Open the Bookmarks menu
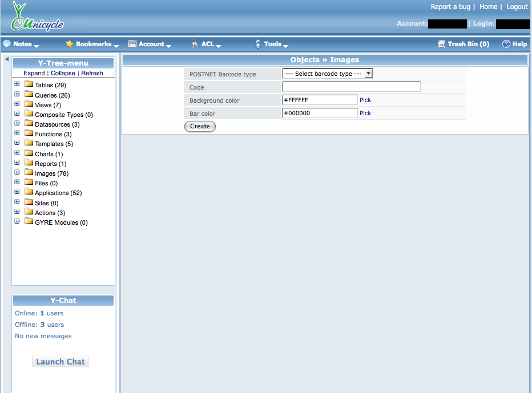 [94, 44]
